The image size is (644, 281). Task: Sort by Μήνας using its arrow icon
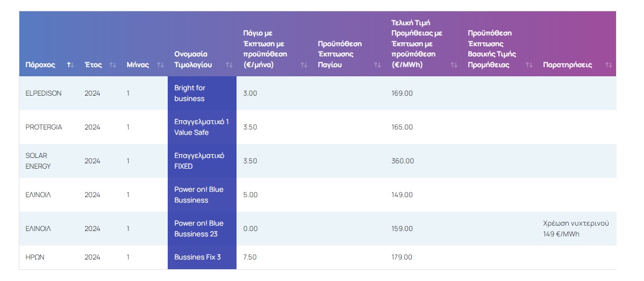(160, 65)
